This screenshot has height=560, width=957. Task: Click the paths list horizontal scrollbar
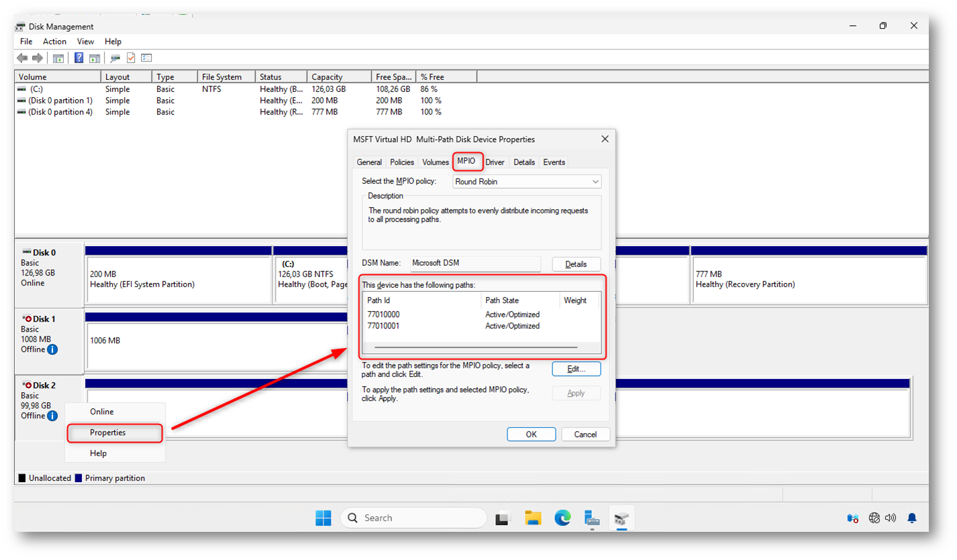(476, 347)
